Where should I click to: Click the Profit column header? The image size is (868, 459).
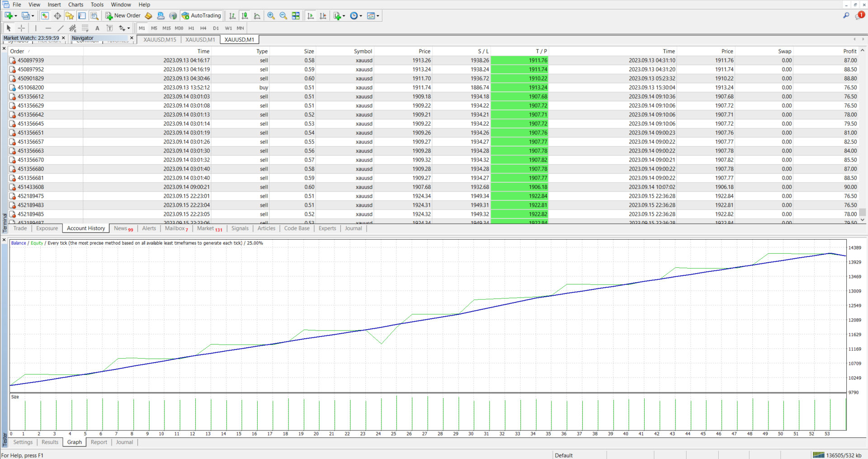849,51
